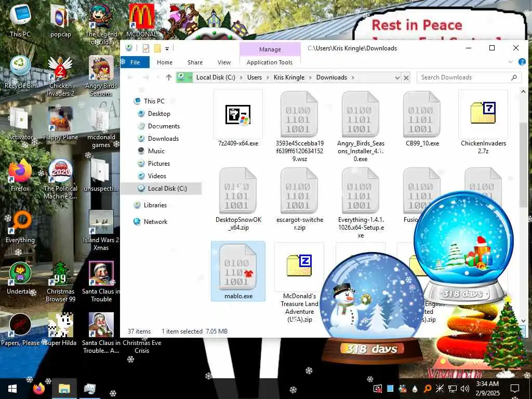Select the Everything desktop shortcut
Image resolution: width=532 pixels, height=399 pixels.
pos(20,227)
